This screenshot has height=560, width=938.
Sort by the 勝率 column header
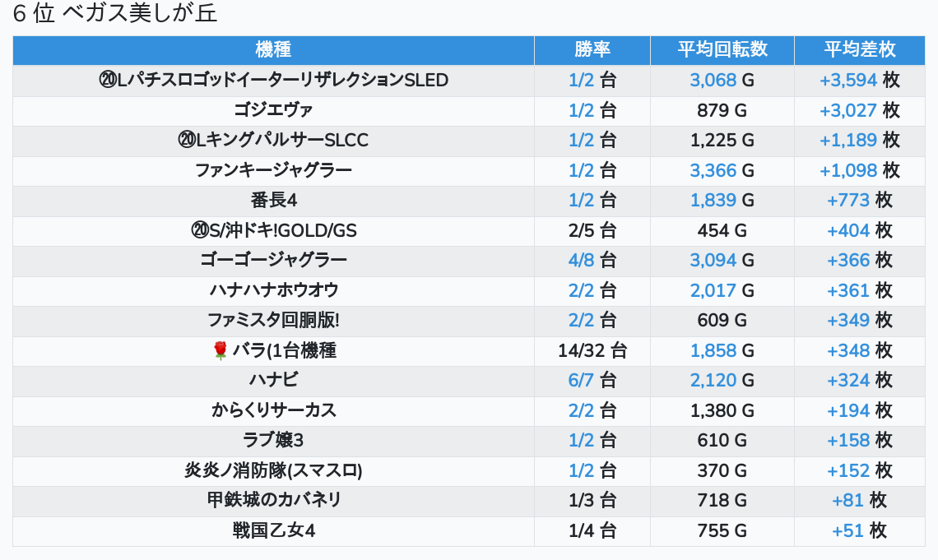tap(592, 49)
